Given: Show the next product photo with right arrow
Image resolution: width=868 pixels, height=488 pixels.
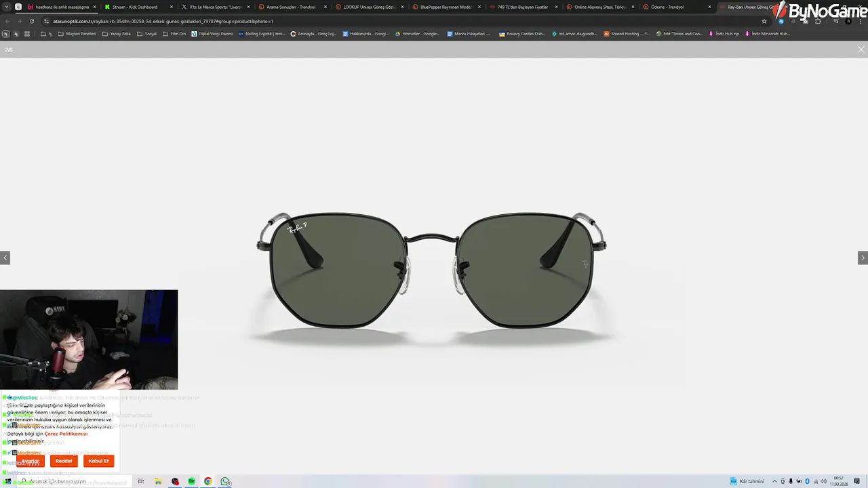Looking at the screenshot, I should (x=863, y=258).
